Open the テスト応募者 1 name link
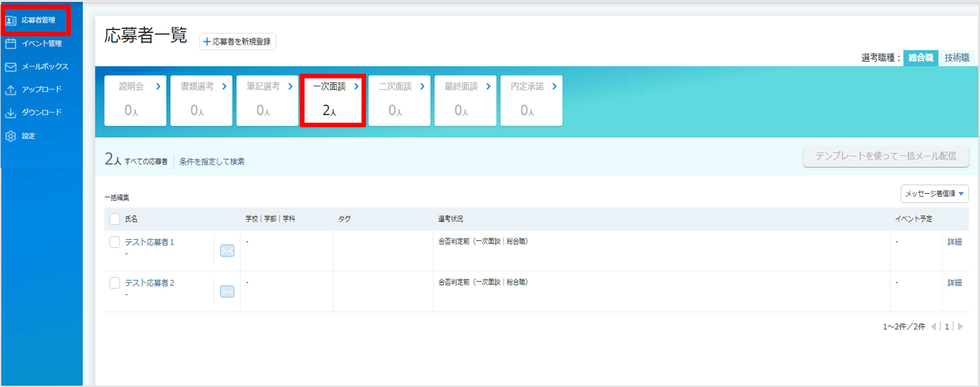 click(x=150, y=242)
